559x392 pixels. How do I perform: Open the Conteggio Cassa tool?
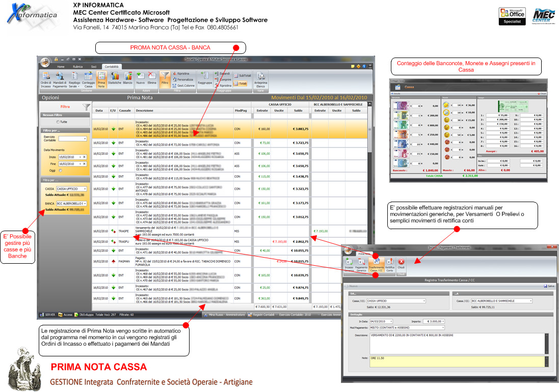click(x=88, y=78)
